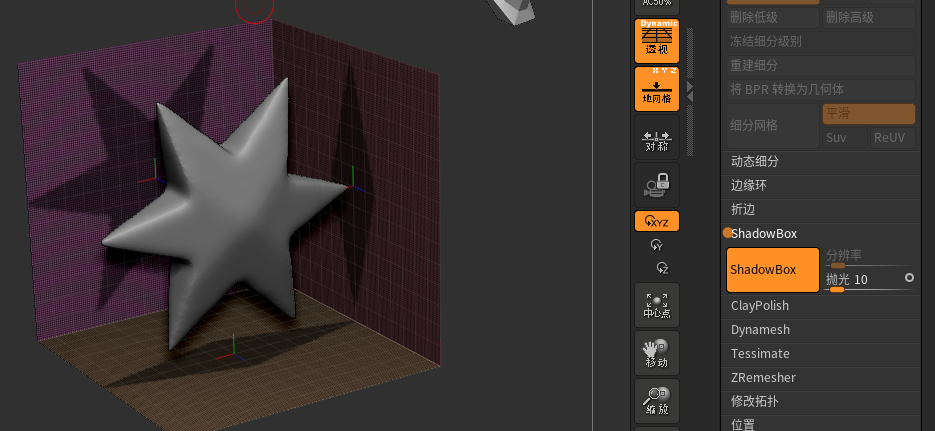Click the 删除低级 button
Image resolution: width=935 pixels, height=431 pixels.
point(773,18)
